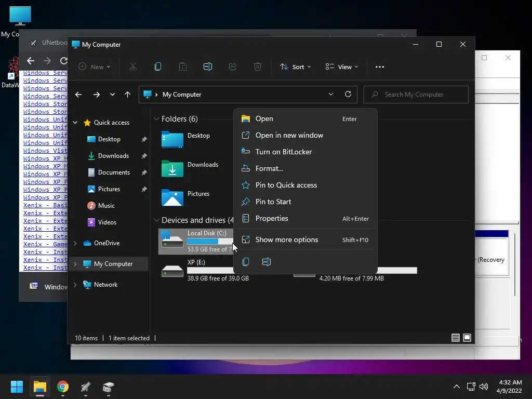Open Recent locations dropdown arrow

(x=112, y=95)
